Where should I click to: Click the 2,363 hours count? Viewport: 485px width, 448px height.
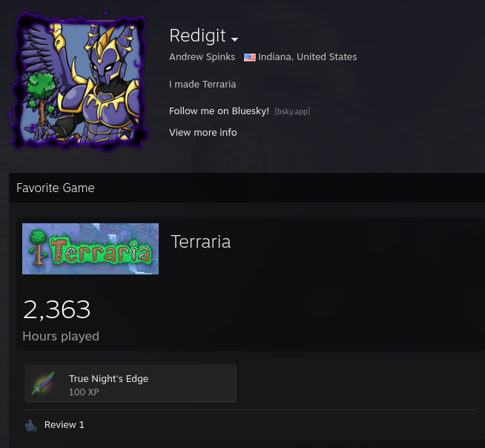click(x=56, y=309)
